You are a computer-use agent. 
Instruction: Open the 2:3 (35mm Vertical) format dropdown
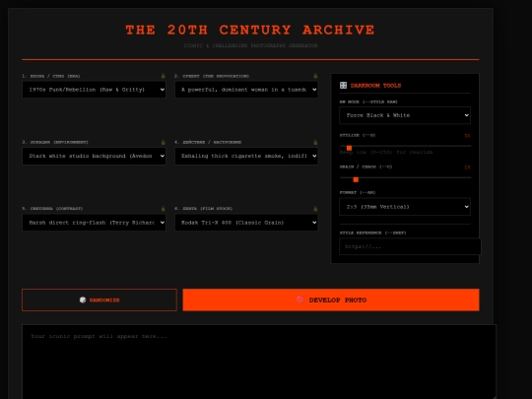click(405, 207)
